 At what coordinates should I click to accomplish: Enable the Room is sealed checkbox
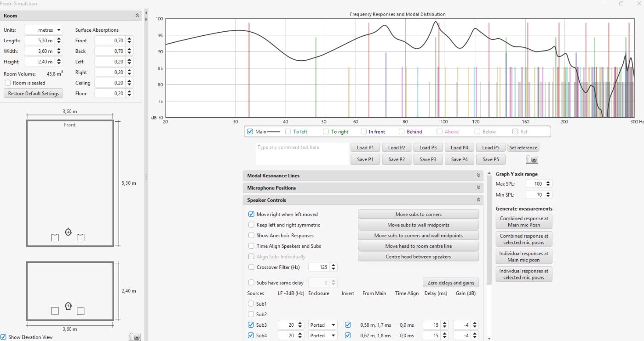click(8, 83)
